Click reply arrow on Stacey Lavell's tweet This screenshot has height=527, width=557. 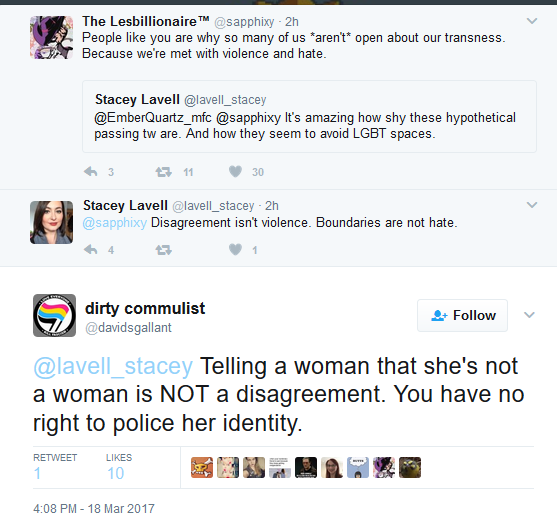(91, 250)
